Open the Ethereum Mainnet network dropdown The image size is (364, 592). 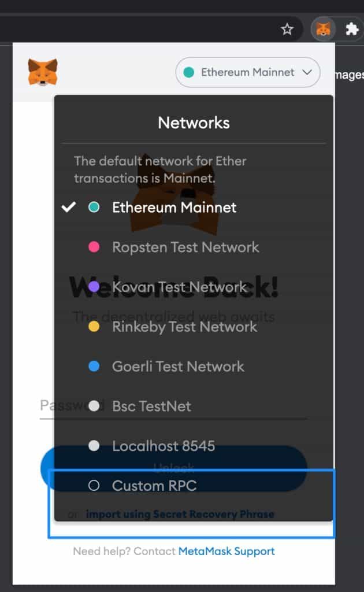pyautogui.click(x=248, y=72)
